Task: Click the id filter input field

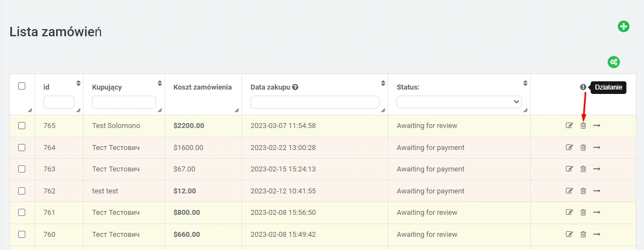Action: [x=59, y=102]
